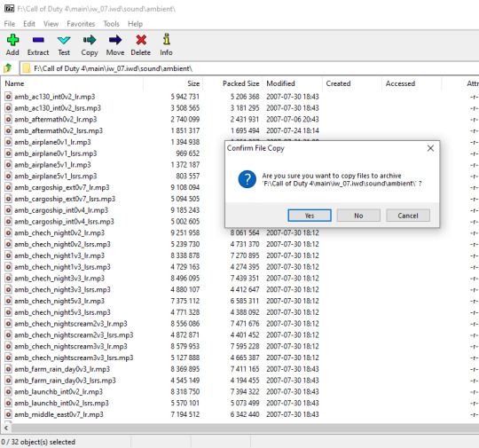Click the archive path address field
The width and height of the screenshot is (479, 448).
click(250, 68)
